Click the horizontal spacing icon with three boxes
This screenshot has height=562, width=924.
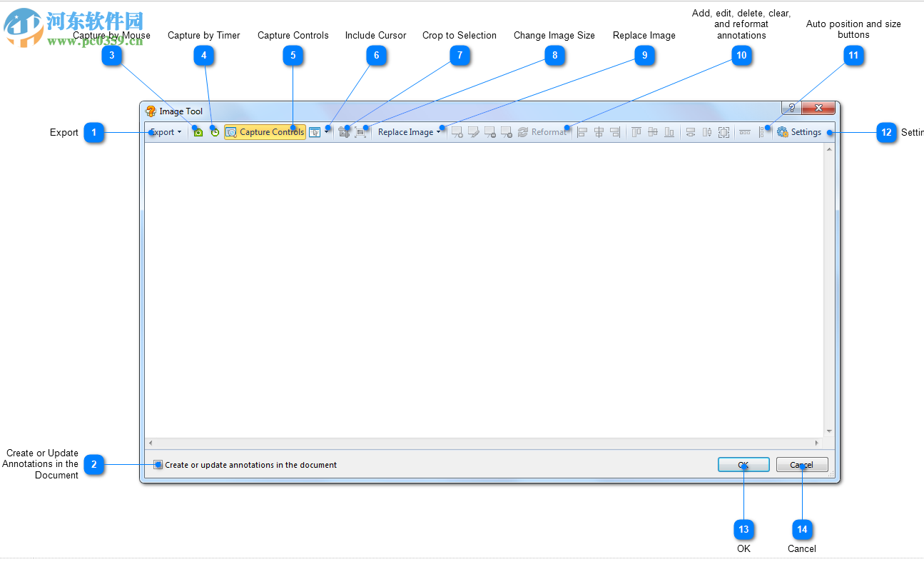(x=745, y=132)
